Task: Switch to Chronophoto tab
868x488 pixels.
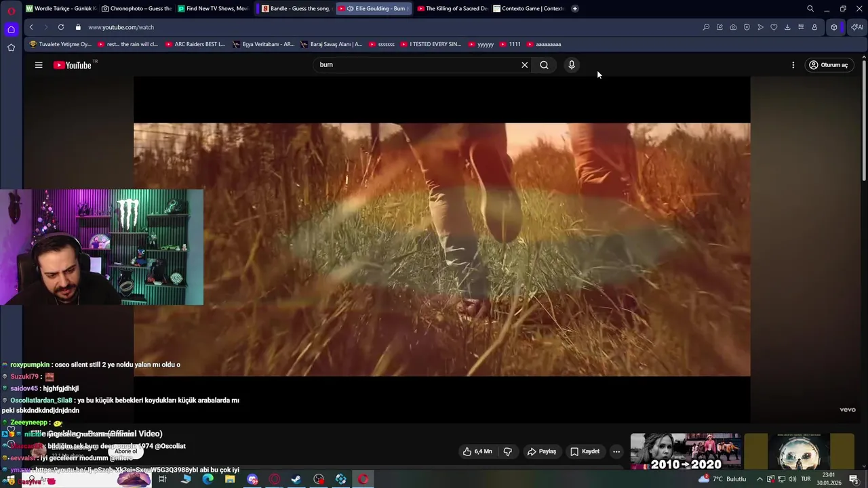Action: coord(136,9)
